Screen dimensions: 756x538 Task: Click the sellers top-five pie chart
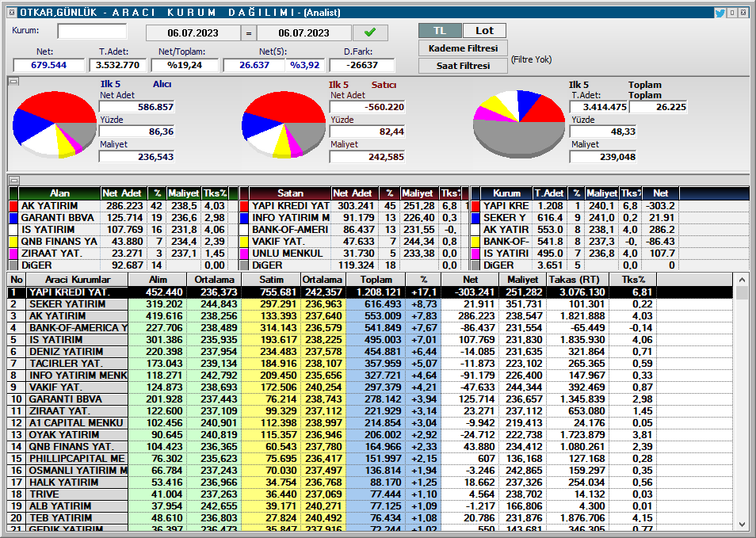pos(284,124)
